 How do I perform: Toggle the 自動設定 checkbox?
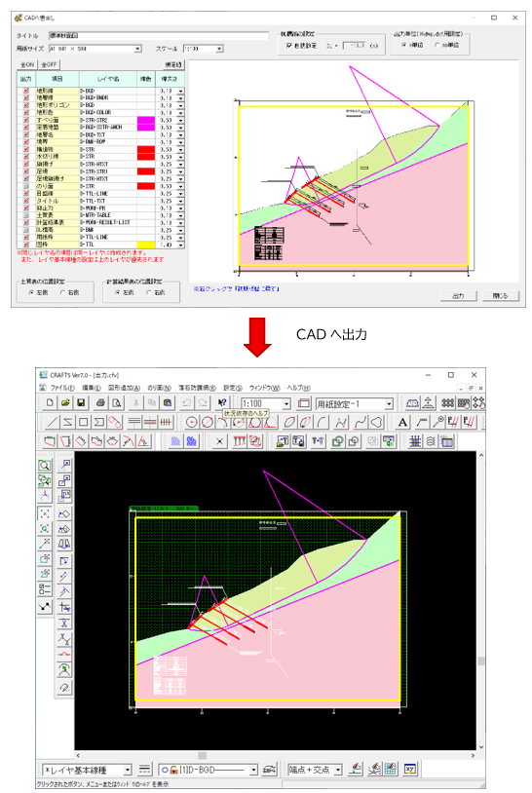(289, 46)
